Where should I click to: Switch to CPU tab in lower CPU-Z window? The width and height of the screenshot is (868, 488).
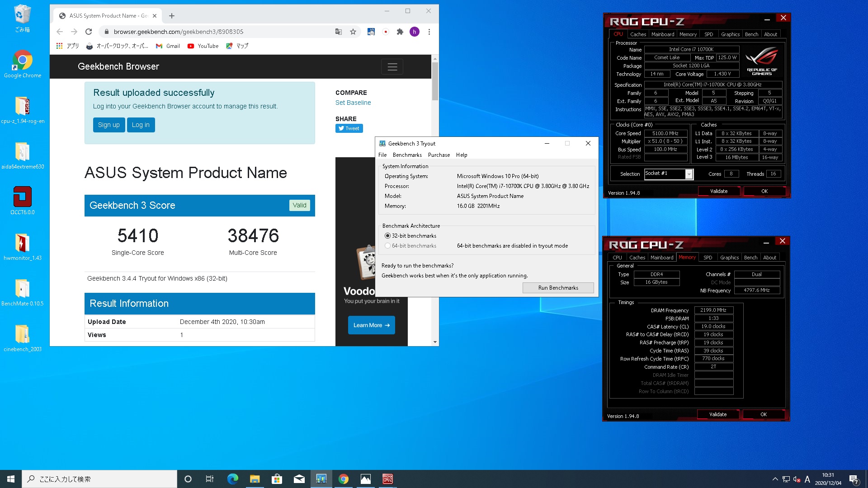pos(617,258)
